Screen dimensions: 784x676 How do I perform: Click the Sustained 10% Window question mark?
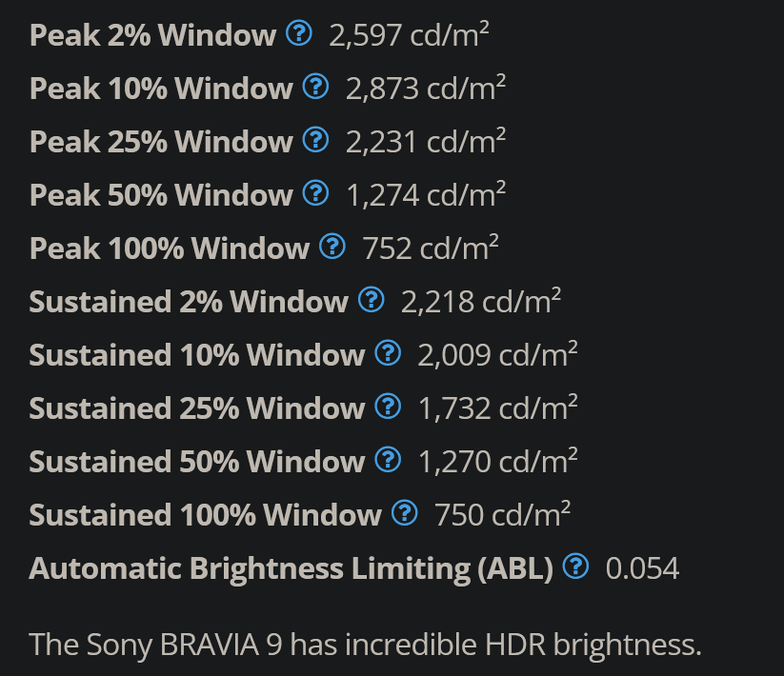coord(388,352)
